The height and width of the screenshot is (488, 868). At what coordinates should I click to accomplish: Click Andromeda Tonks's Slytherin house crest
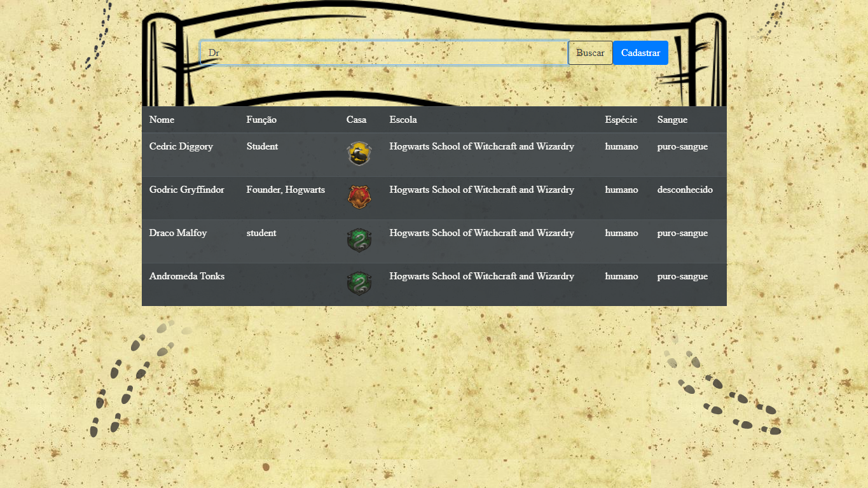coord(359,284)
